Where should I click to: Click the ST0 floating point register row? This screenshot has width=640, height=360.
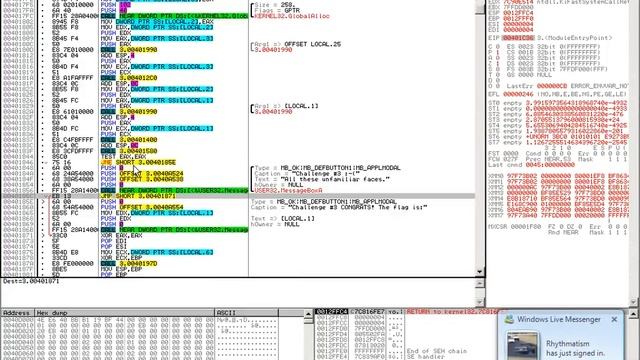[558, 103]
